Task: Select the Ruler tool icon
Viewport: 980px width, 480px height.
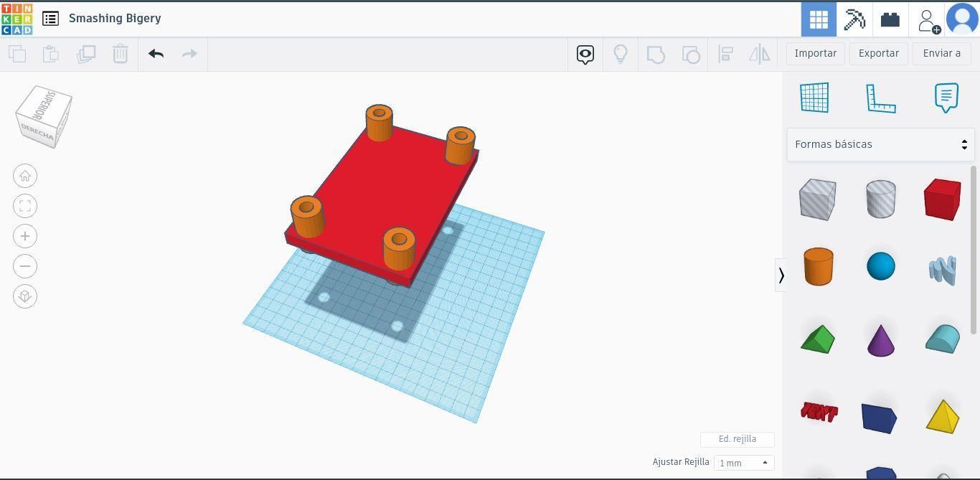Action: 881,98
